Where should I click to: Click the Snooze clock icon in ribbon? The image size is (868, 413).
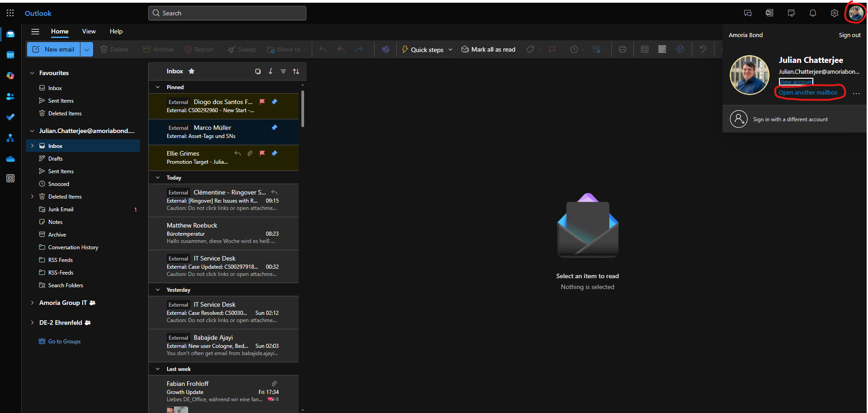pyautogui.click(x=574, y=49)
